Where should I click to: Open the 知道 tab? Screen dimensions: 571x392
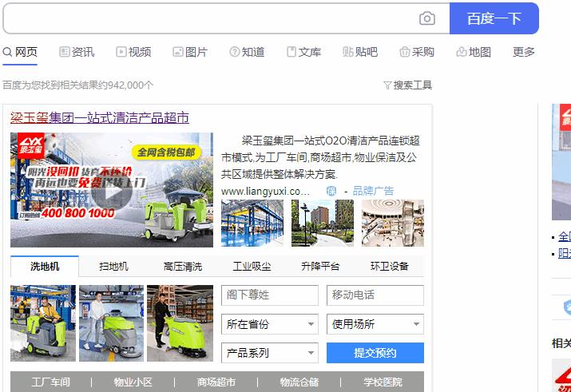click(x=248, y=52)
